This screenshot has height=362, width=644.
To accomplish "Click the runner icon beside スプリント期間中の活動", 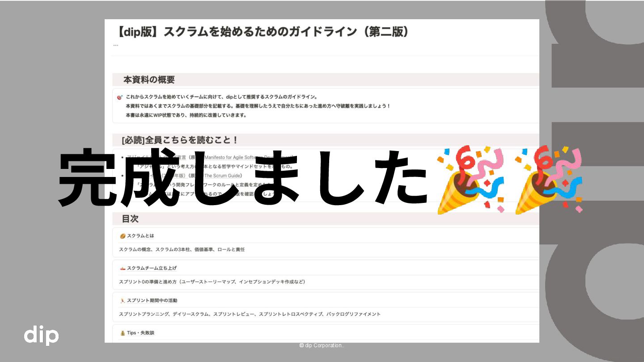I will [x=122, y=300].
